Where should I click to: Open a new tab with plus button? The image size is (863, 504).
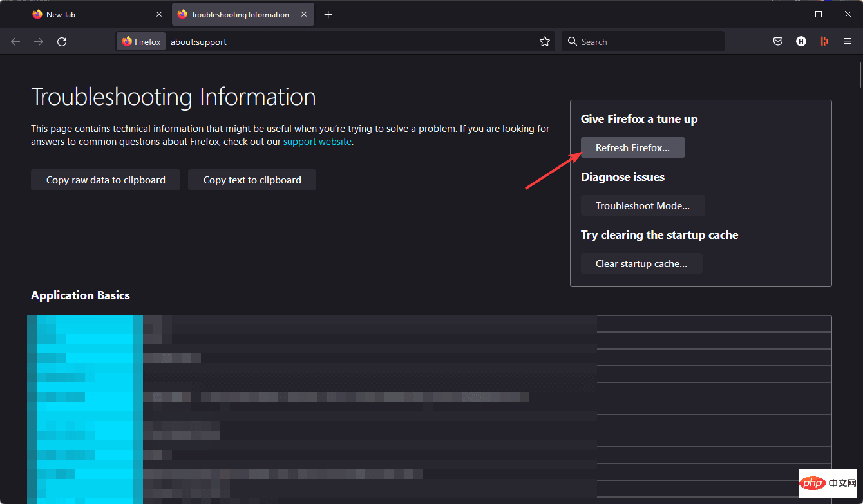pos(328,14)
